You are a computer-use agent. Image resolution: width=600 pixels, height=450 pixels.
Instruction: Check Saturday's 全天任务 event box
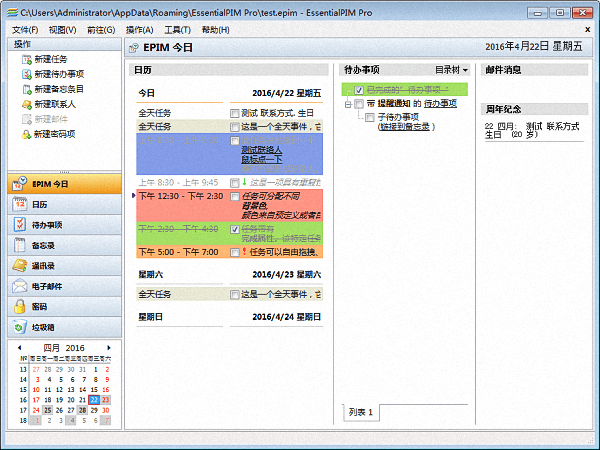click(235, 294)
